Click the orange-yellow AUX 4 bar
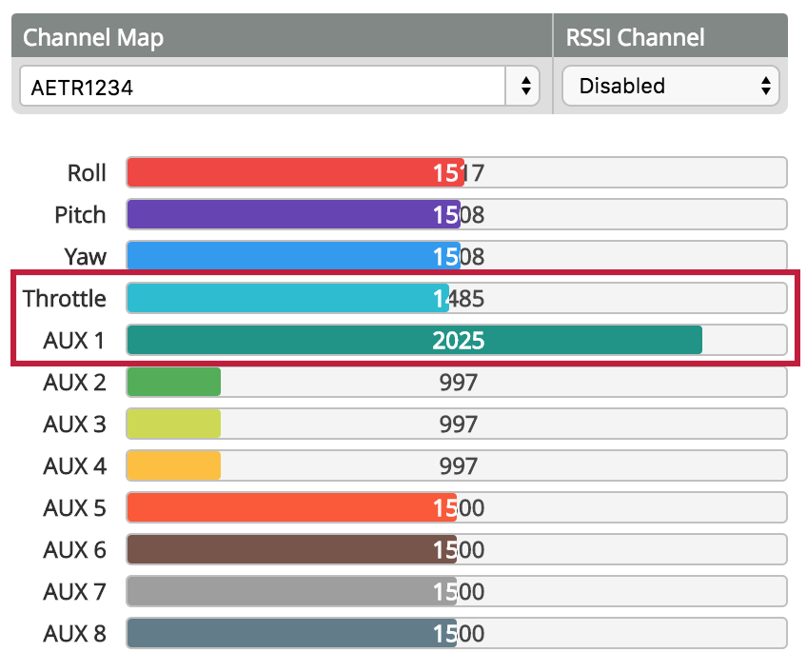This screenshot has width=807, height=672. 173,466
